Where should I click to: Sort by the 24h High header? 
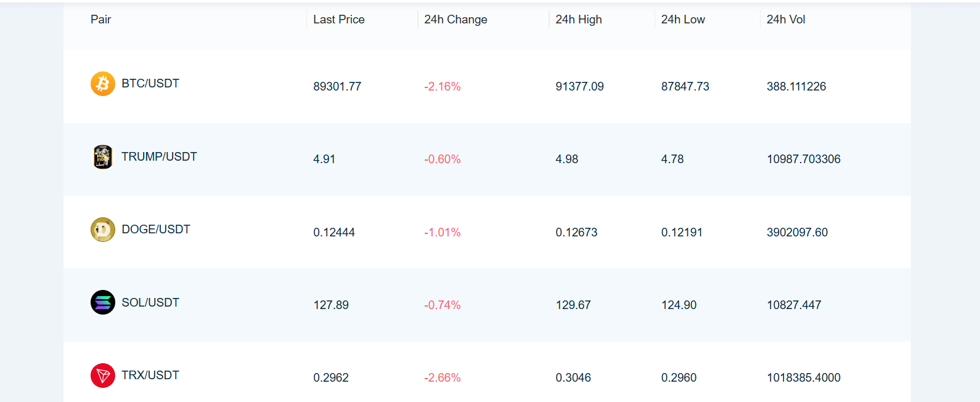[x=578, y=20]
